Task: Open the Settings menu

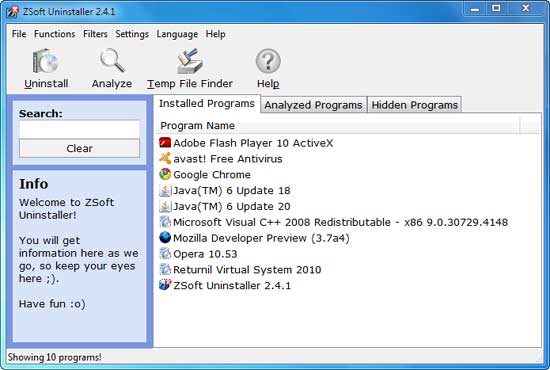Action: point(132,34)
